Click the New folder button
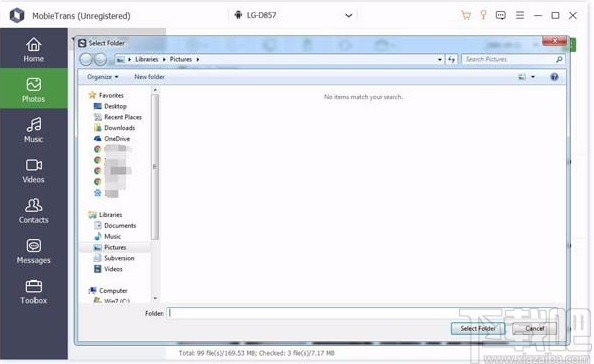The image size is (594, 364). 149,77
